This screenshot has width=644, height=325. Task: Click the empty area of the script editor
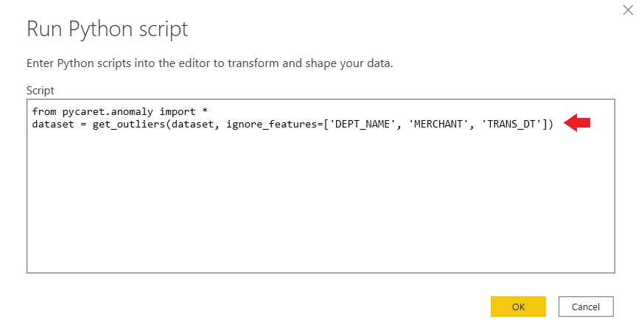point(321,206)
